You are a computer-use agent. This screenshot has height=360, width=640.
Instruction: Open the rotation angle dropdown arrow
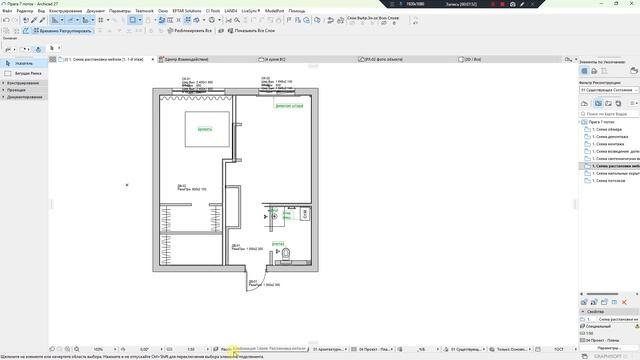point(161,349)
